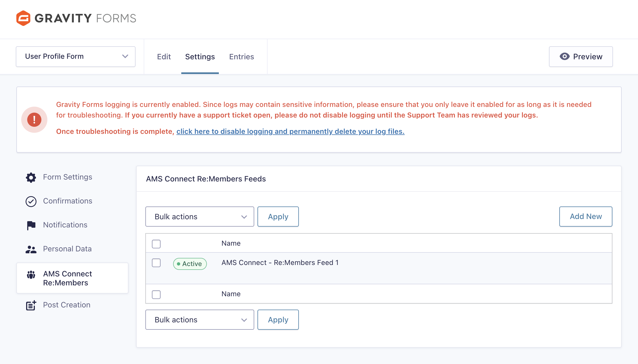Switch to the Edit tab
638x364 pixels.
pyautogui.click(x=164, y=57)
